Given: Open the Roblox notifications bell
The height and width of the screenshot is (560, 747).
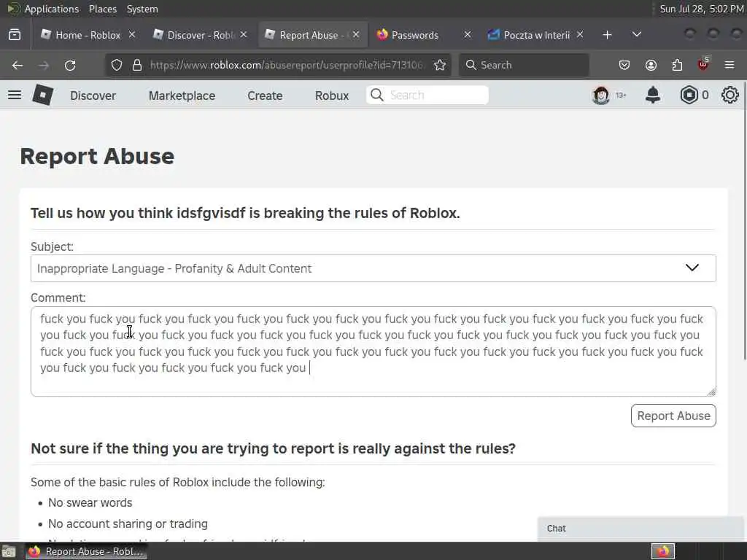Looking at the screenshot, I should coord(653,96).
